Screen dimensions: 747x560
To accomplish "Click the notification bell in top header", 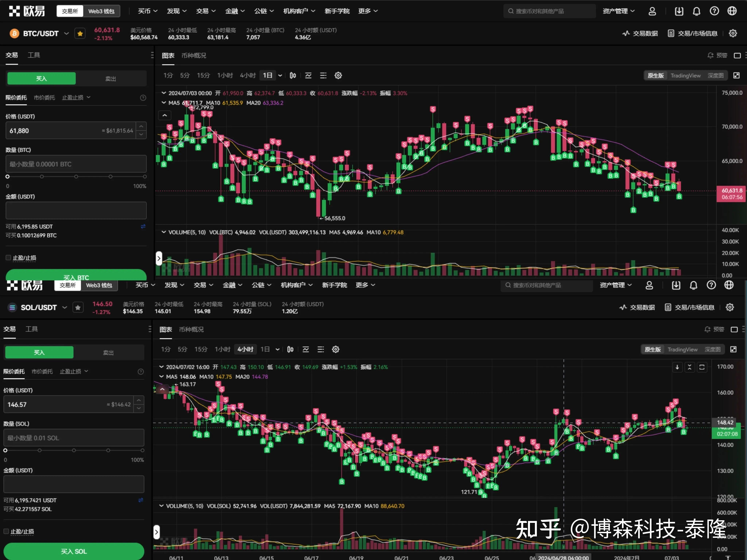I will pos(696,11).
